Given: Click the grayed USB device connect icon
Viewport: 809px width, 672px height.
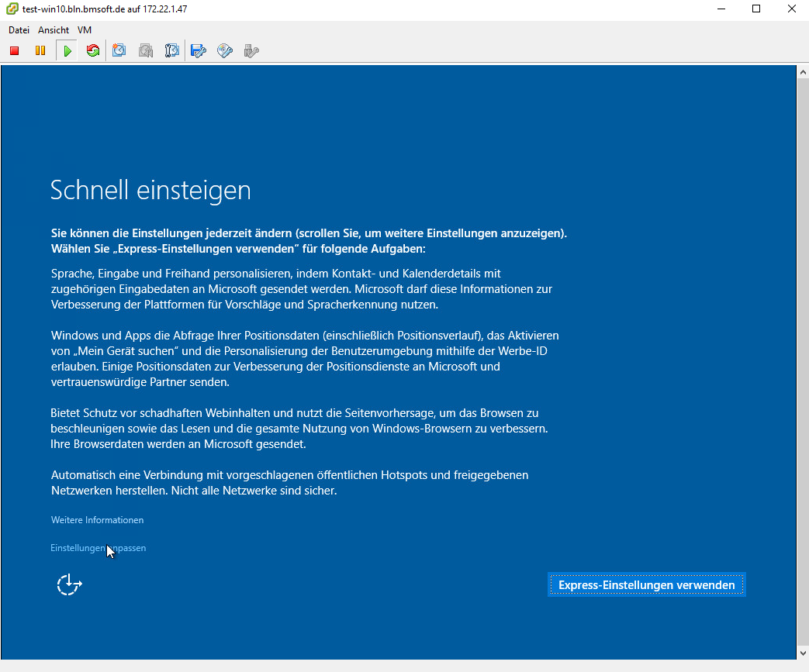Looking at the screenshot, I should (x=251, y=50).
